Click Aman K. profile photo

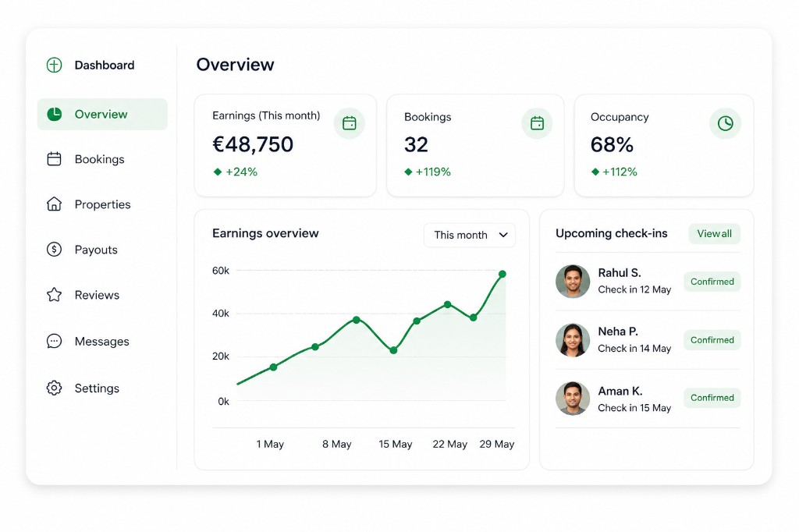[573, 399]
